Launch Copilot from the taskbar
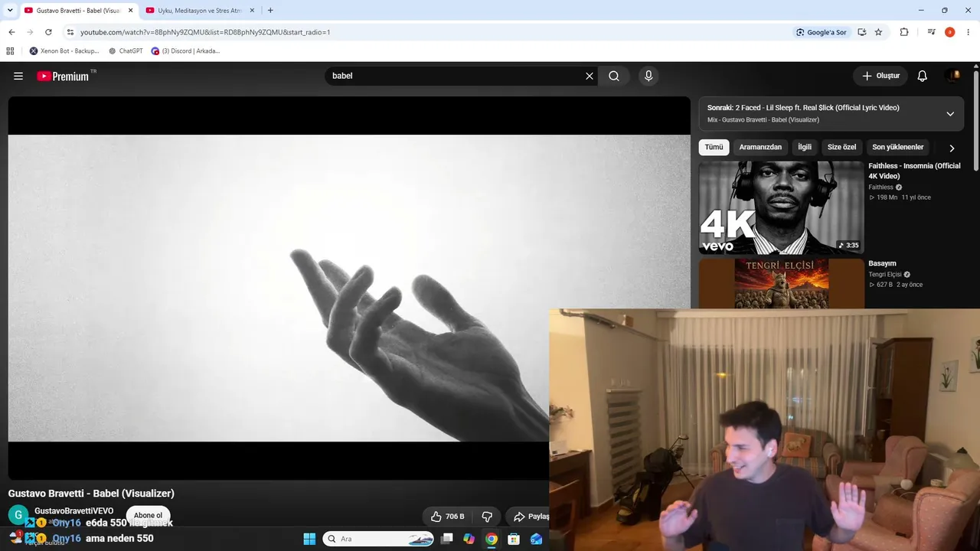Viewport: 980px width, 551px height. 469,539
